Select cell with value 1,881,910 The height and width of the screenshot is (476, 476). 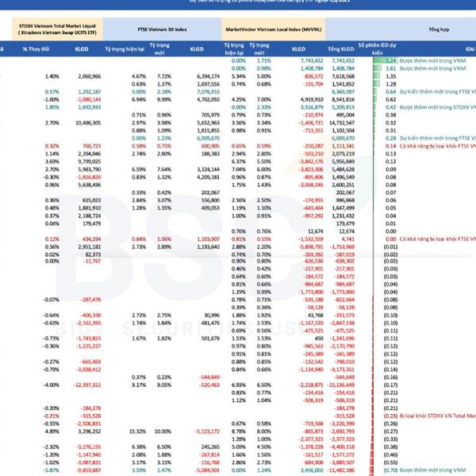click(89, 208)
